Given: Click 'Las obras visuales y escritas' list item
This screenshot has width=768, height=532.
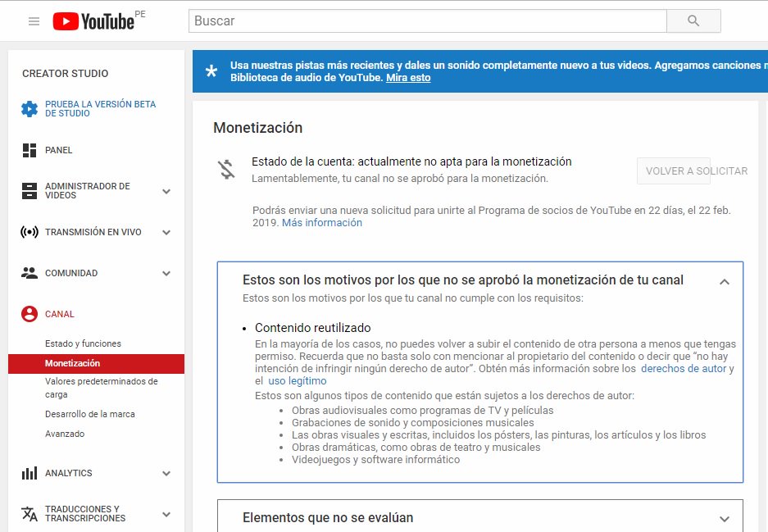Looking at the screenshot, I should (498, 435).
